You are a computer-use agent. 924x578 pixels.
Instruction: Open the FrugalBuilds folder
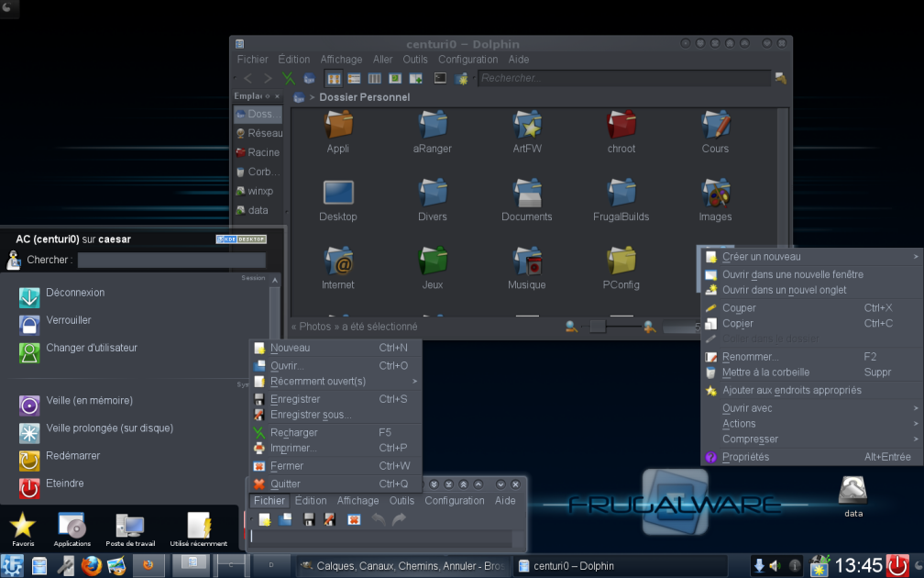[621, 201]
